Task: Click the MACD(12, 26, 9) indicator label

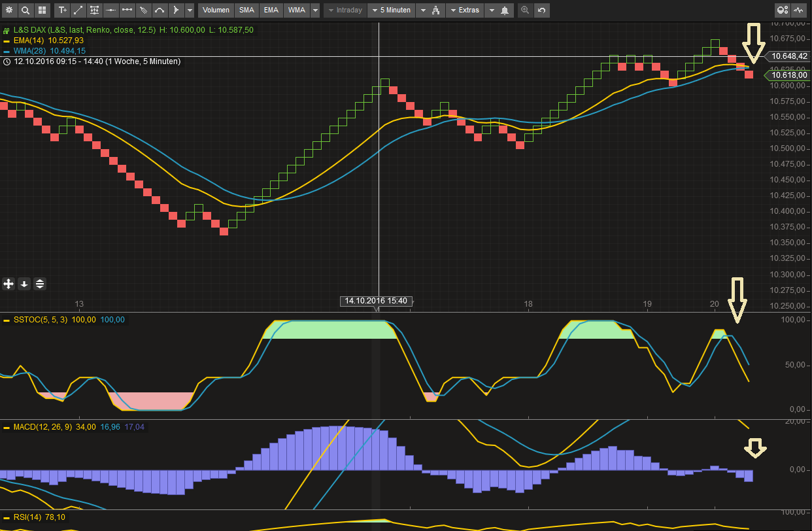Action: 43,426
